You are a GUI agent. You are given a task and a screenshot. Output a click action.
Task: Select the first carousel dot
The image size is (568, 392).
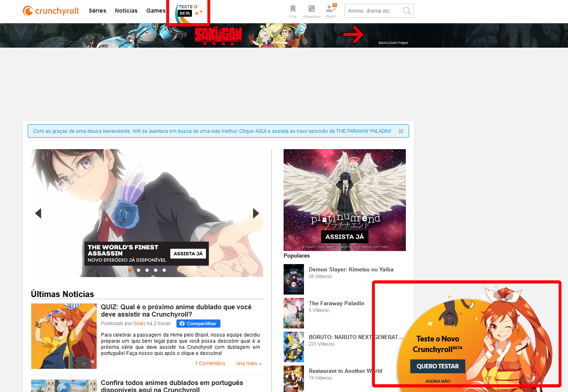[130, 270]
